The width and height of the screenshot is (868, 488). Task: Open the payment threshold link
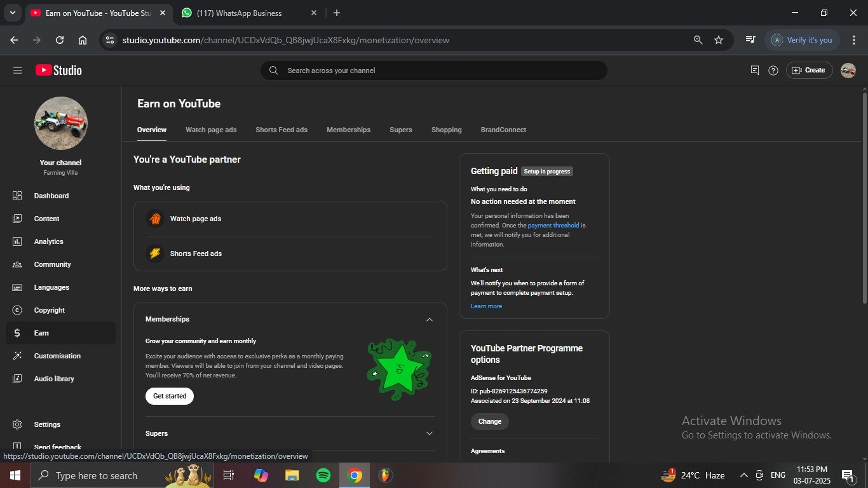(x=553, y=226)
